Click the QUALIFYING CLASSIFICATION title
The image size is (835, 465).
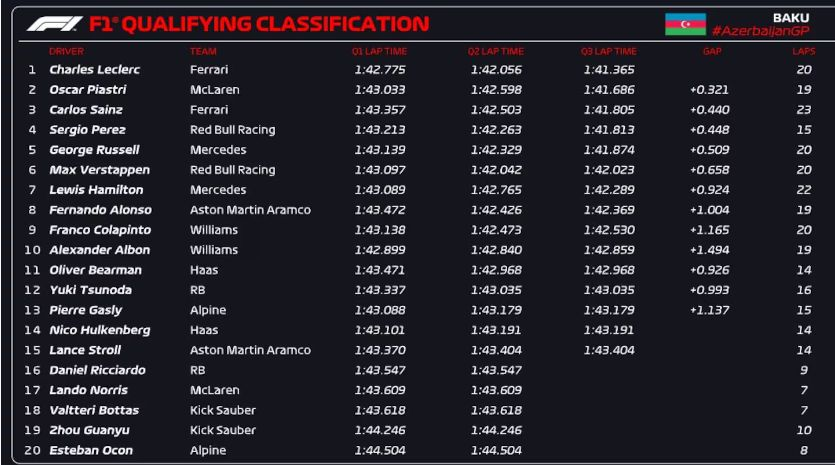[x=277, y=24]
